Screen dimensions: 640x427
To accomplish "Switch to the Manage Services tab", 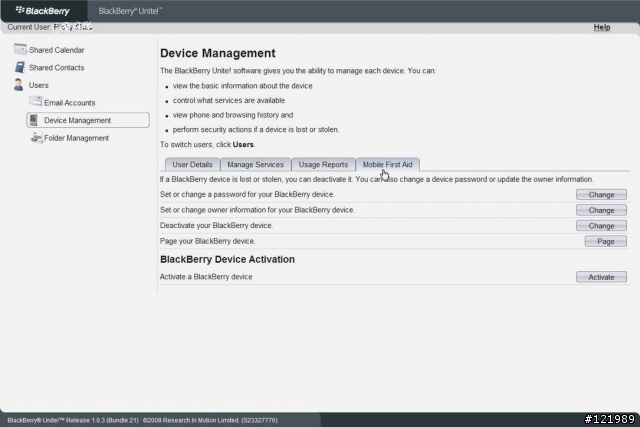I will [x=256, y=165].
